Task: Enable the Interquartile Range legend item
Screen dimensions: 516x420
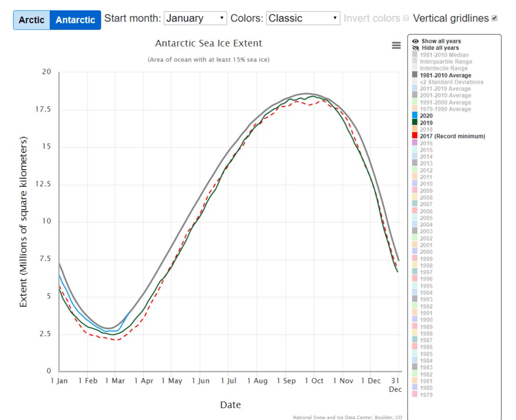Action: pos(446,62)
